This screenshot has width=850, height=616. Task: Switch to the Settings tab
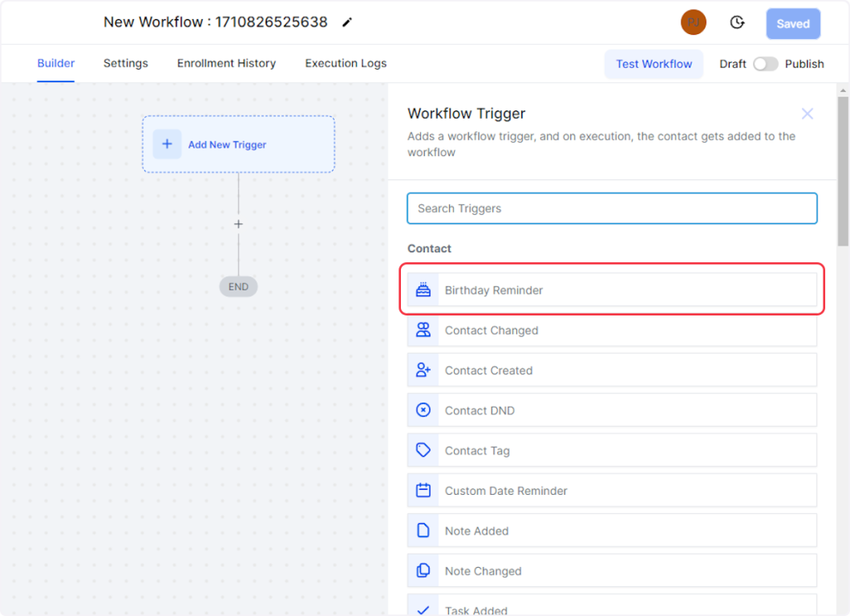125,63
